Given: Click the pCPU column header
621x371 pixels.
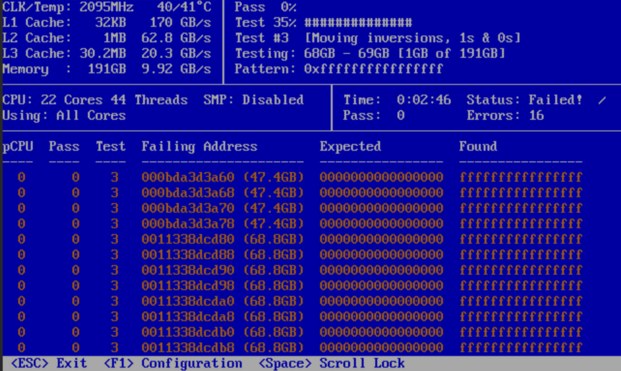Looking at the screenshot, I should 18,146.
